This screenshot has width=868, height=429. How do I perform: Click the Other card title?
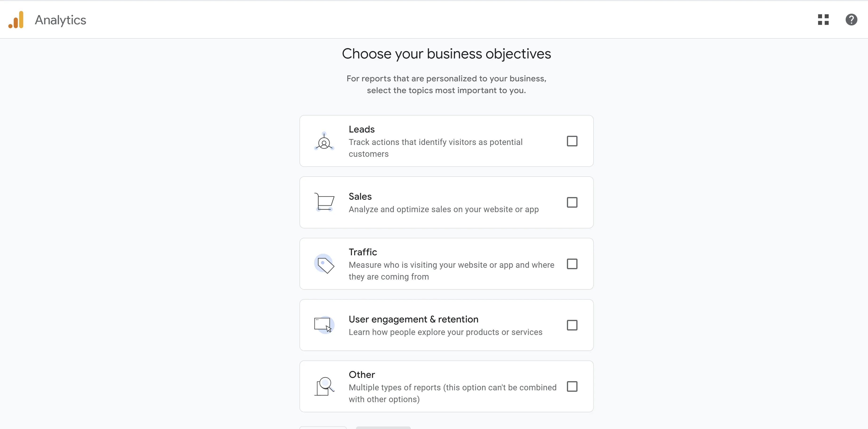pyautogui.click(x=362, y=375)
